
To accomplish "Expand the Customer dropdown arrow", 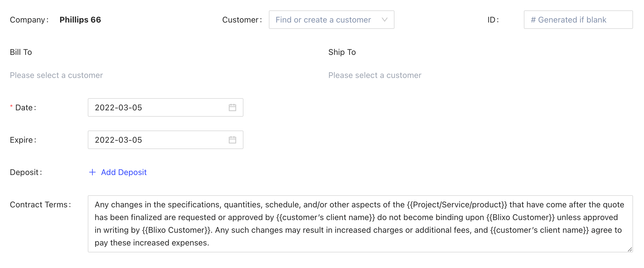I will (x=384, y=20).
